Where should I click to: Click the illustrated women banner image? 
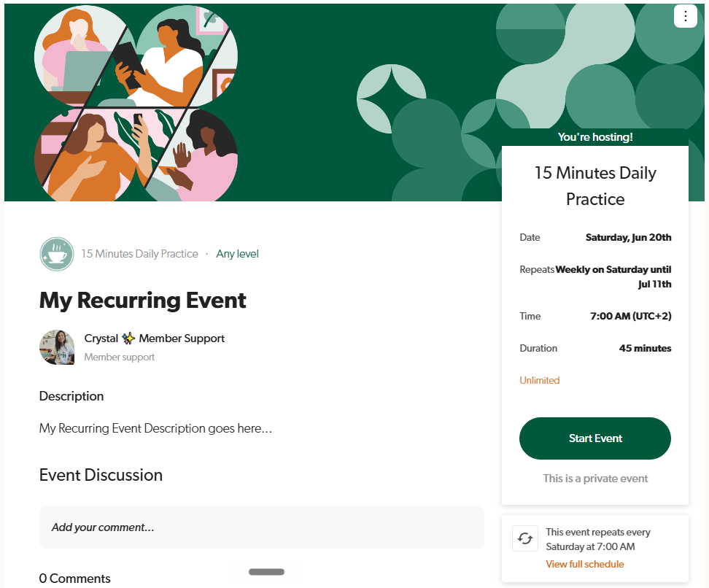click(136, 103)
